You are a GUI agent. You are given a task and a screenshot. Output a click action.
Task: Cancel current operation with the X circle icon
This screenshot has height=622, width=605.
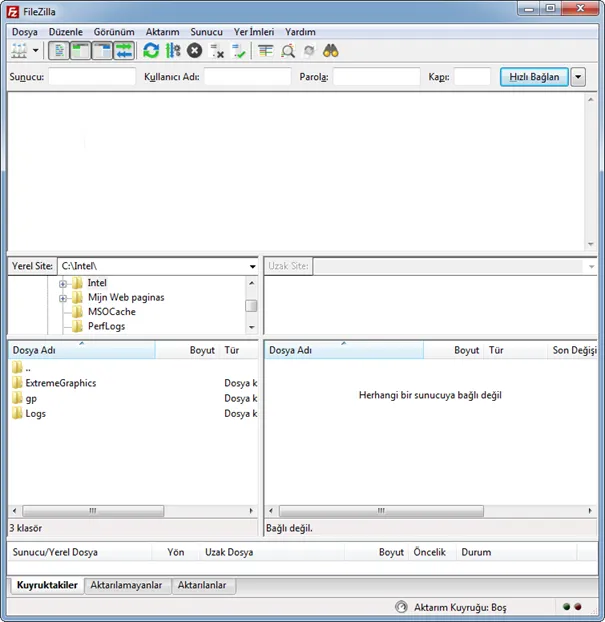[x=194, y=51]
